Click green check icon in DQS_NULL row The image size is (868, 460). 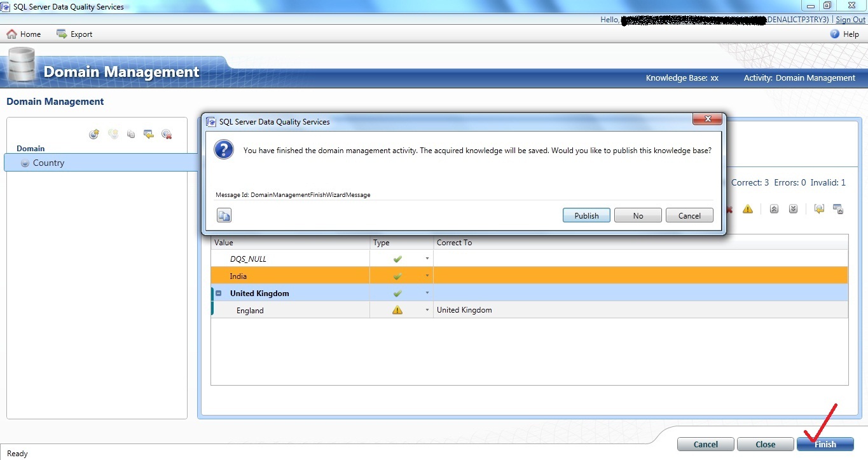[x=397, y=259]
